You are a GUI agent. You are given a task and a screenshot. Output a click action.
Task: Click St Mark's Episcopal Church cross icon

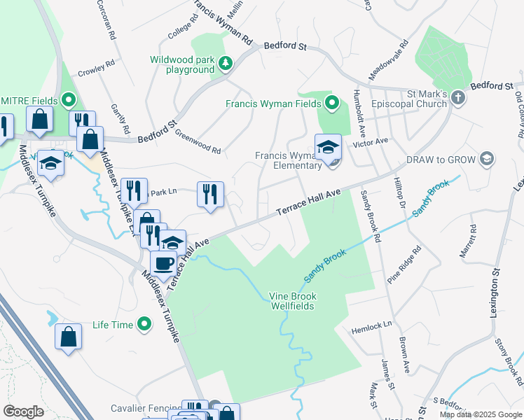(x=458, y=98)
